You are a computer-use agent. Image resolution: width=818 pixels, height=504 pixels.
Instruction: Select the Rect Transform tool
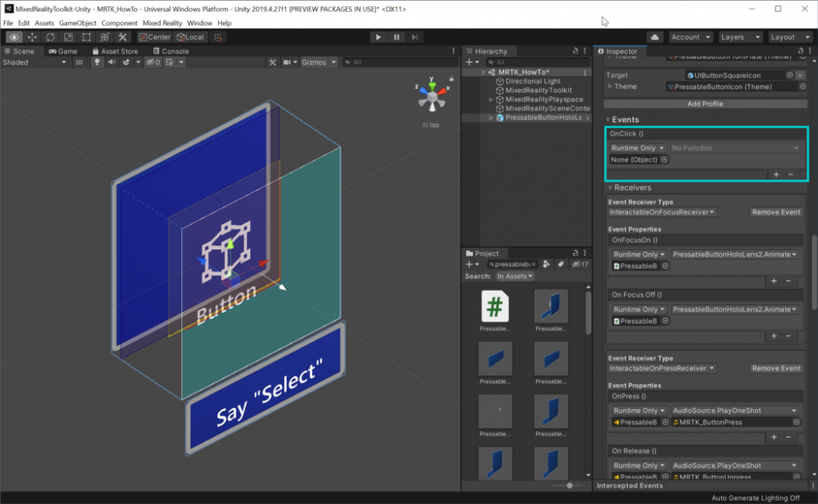(86, 37)
